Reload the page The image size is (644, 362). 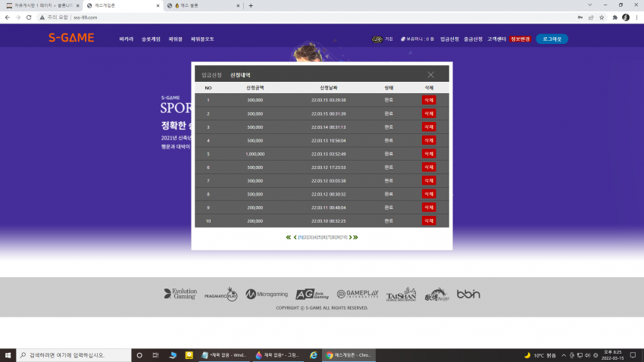tap(29, 17)
